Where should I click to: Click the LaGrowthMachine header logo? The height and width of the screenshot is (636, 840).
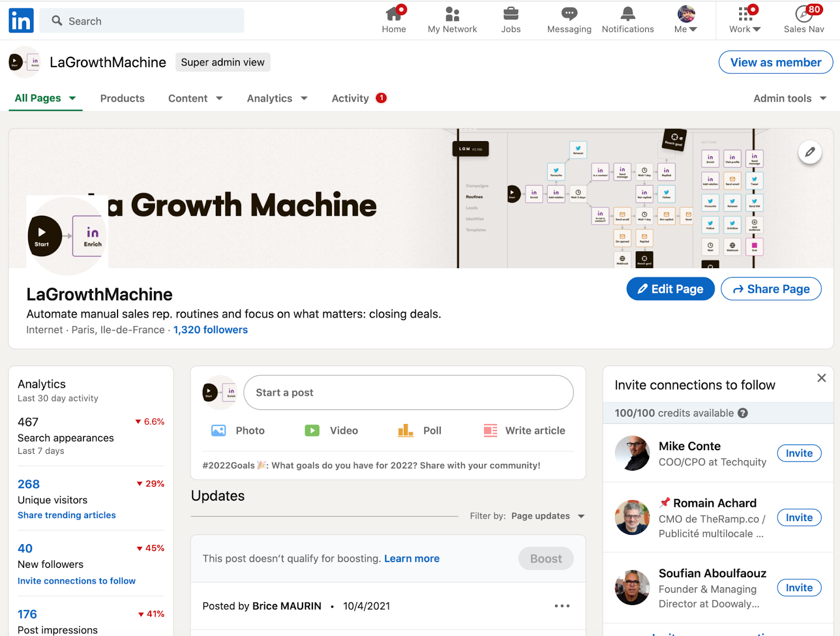[24, 62]
